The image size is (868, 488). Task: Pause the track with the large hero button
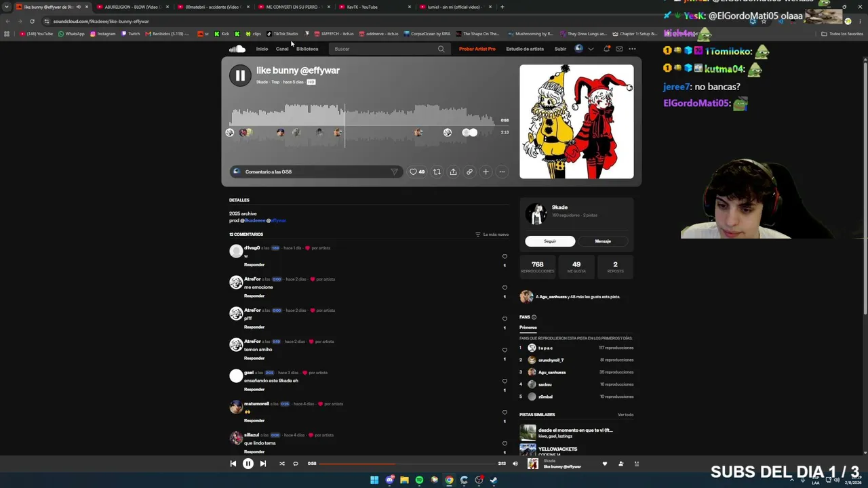pos(240,76)
